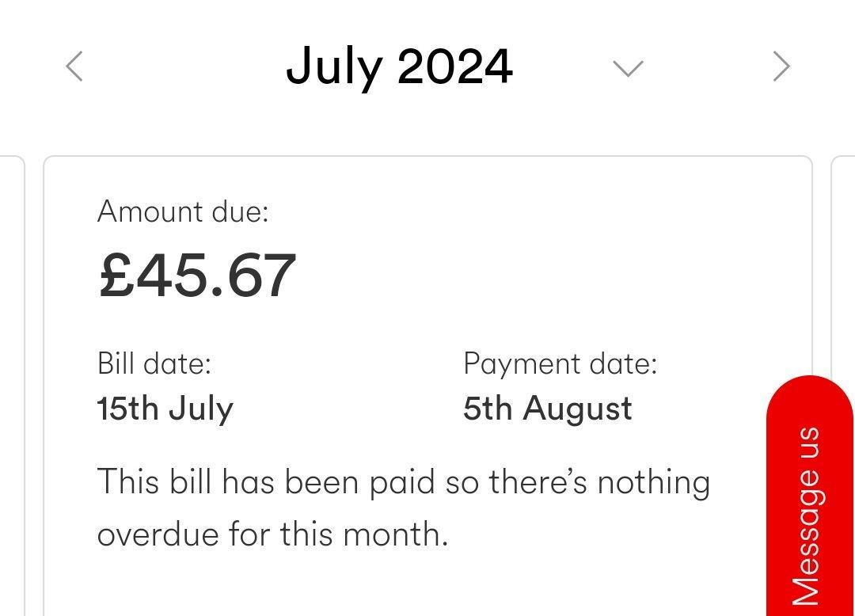
Task: Click the word "July" in the heading
Action: (333, 67)
